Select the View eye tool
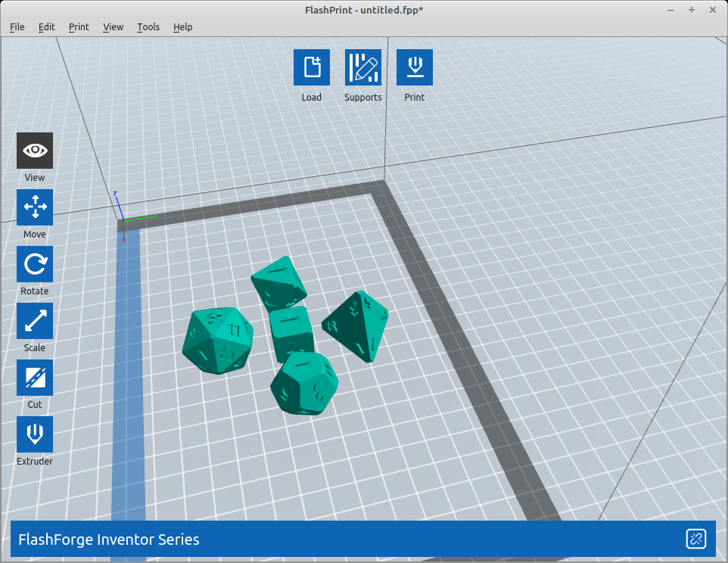This screenshot has width=728, height=563. click(35, 151)
